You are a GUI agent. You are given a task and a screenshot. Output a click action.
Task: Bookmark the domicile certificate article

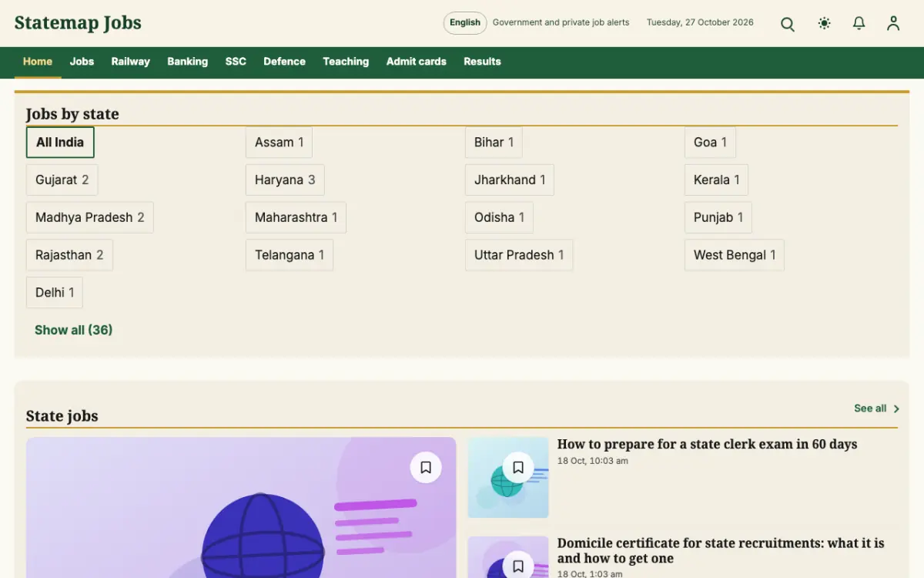[518, 566]
